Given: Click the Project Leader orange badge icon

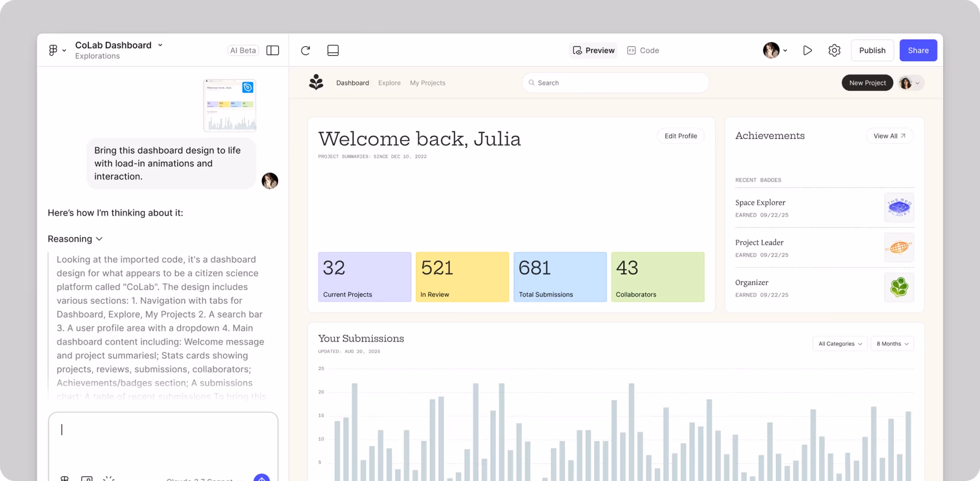Looking at the screenshot, I should coord(899,248).
